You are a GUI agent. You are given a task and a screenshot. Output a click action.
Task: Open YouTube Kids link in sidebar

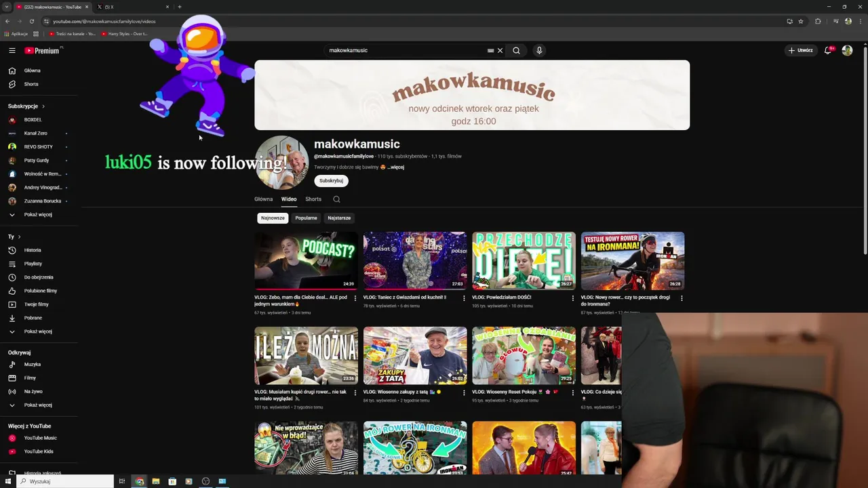[x=39, y=451]
